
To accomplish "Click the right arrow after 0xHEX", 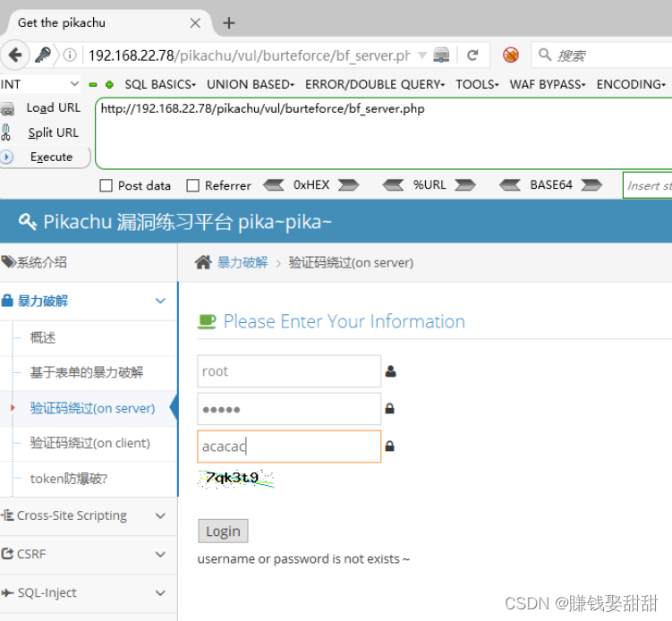I will click(x=348, y=185).
